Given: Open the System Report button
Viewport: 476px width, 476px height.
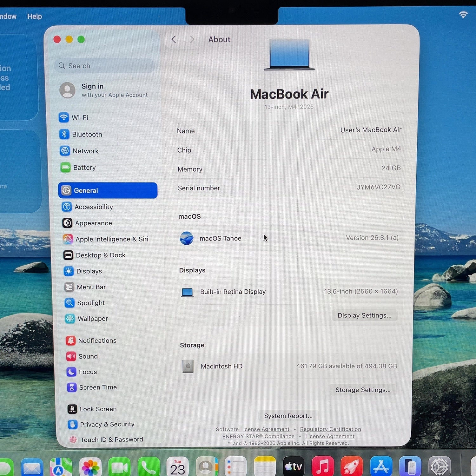Looking at the screenshot, I should 288,416.
